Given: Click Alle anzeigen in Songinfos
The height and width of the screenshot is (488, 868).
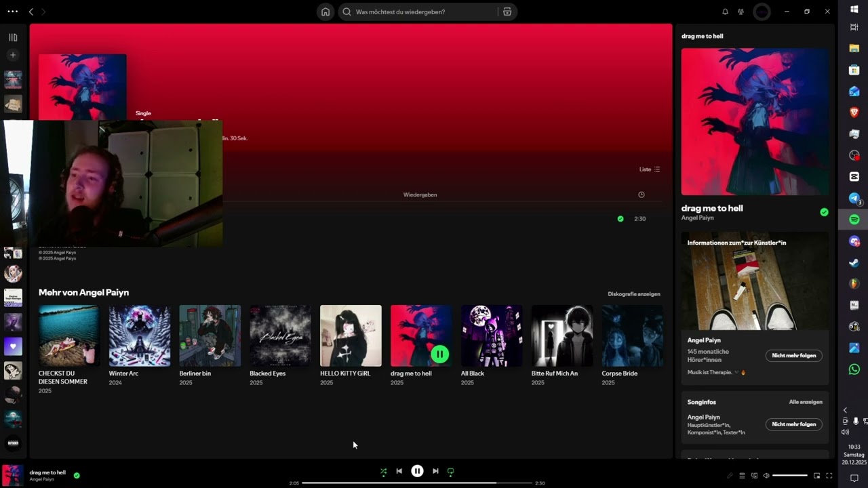Looking at the screenshot, I should 806,402.
